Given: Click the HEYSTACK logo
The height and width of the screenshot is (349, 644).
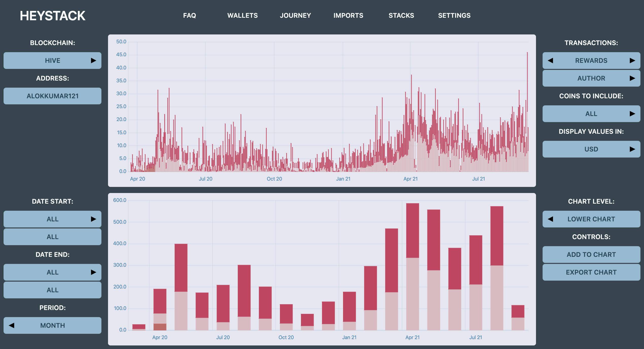Looking at the screenshot, I should pos(52,16).
